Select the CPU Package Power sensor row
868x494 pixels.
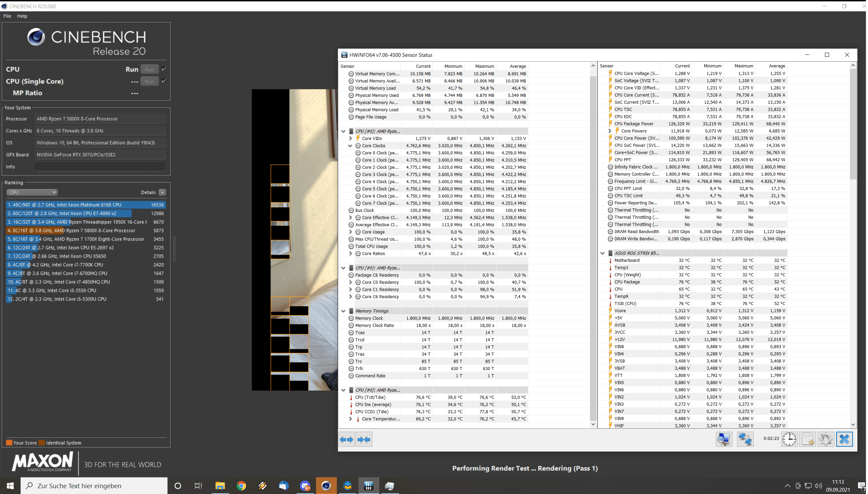point(693,124)
